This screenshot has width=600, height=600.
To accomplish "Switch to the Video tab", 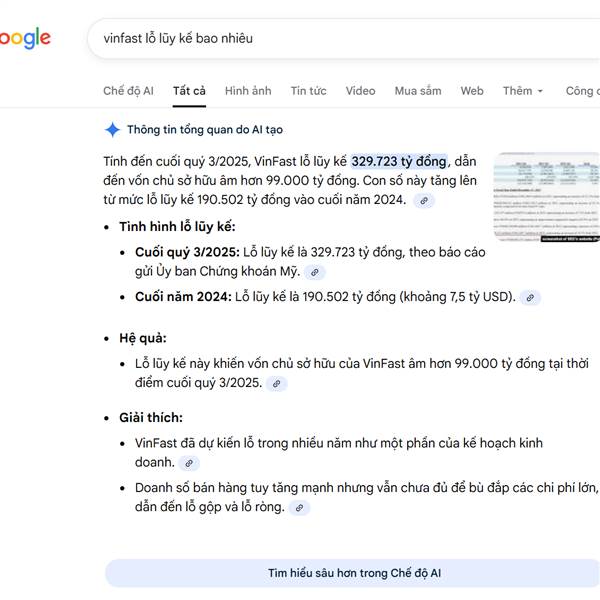I will point(360,91).
